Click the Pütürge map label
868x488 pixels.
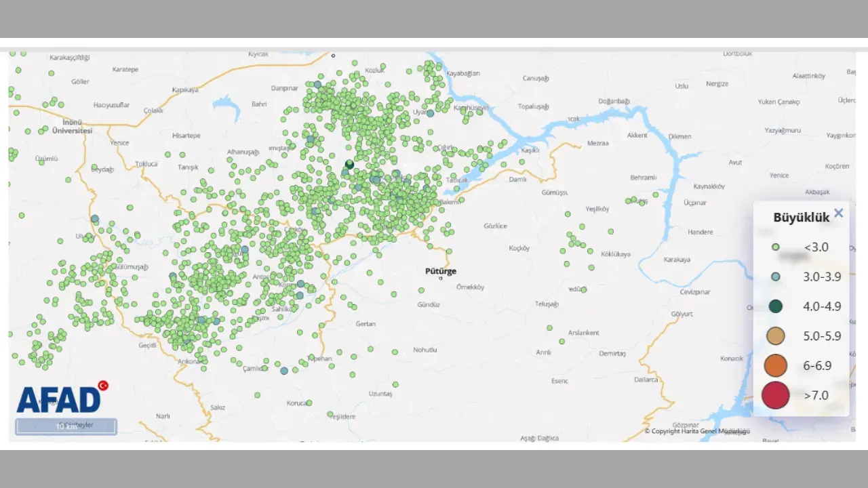coord(441,271)
